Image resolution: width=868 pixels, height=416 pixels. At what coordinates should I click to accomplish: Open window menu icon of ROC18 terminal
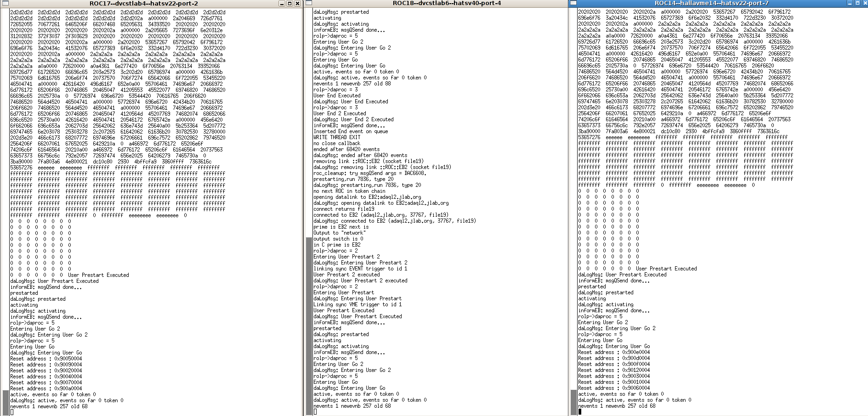[309, 3]
